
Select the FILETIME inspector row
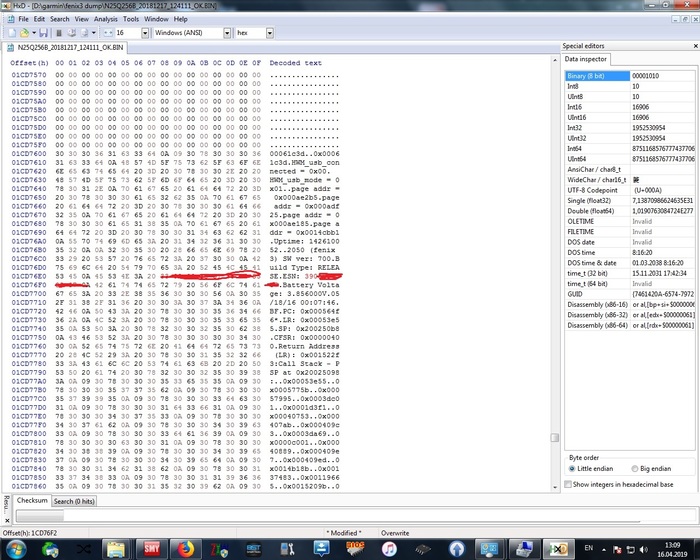click(x=630, y=232)
